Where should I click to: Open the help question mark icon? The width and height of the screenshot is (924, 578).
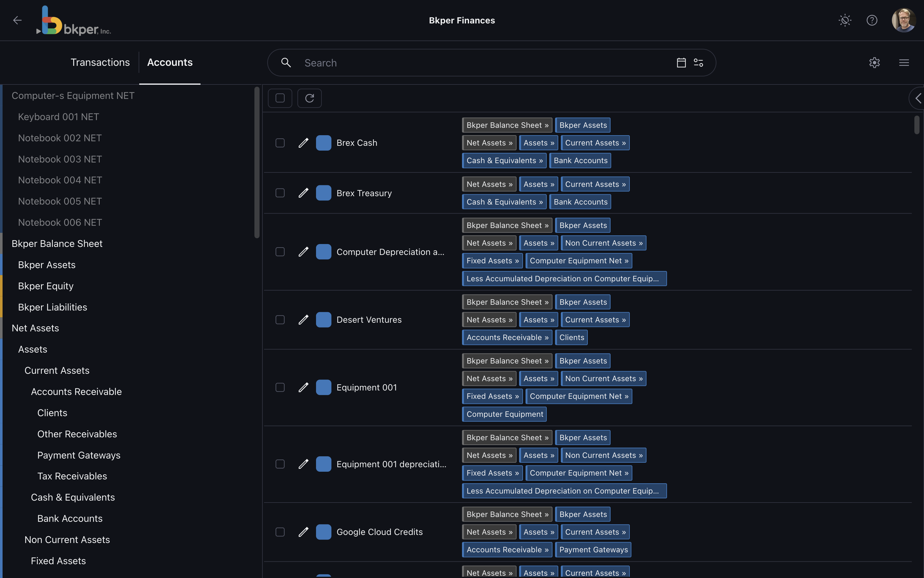point(872,20)
